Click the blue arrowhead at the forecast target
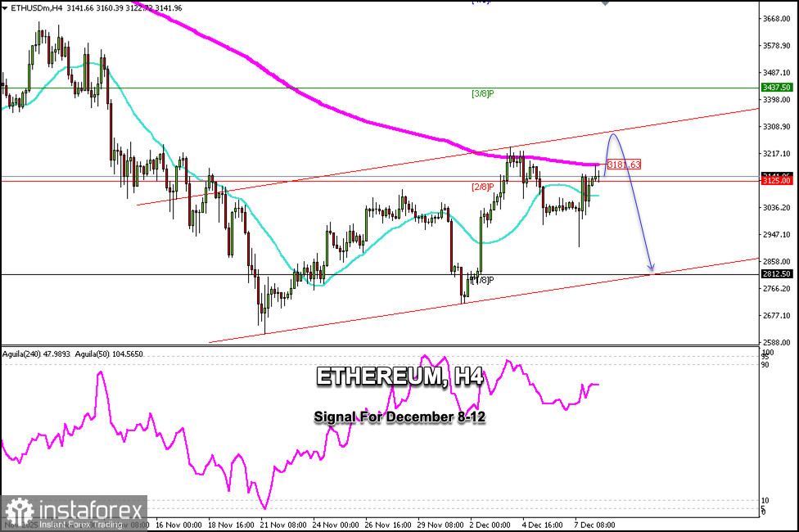This screenshot has width=799, height=532. point(651,267)
